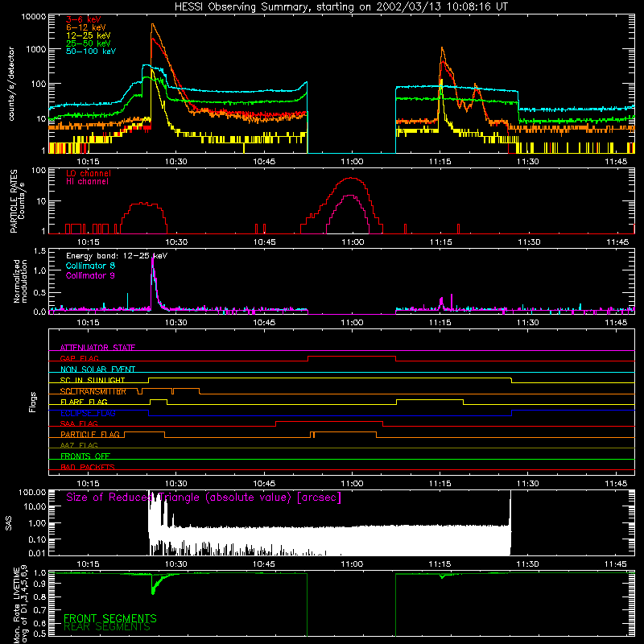This screenshot has width=644, height=644.
Task: Click the SAS axis label
Action: (9, 523)
